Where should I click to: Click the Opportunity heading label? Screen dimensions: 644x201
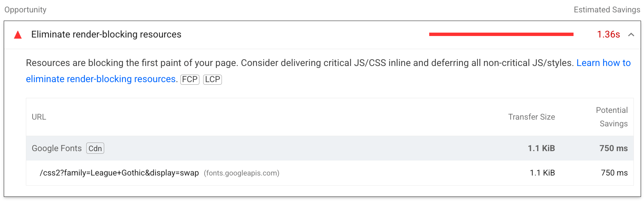[25, 10]
